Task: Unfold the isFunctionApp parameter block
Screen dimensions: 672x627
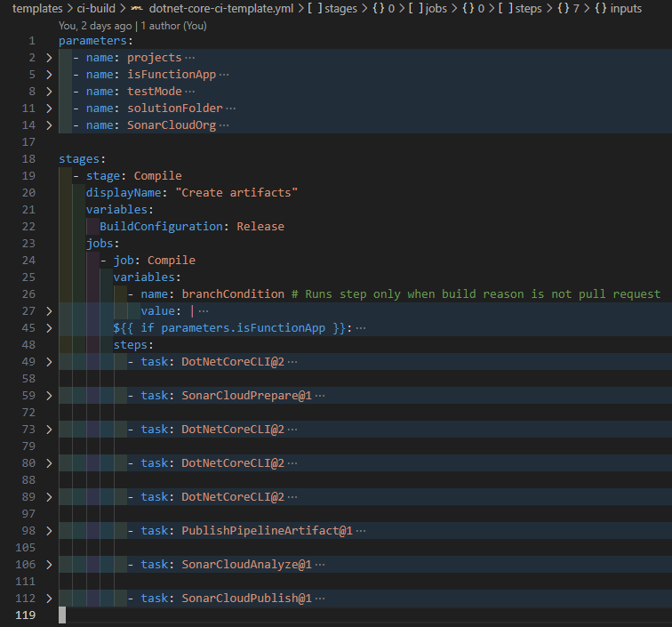Action: 49,75
